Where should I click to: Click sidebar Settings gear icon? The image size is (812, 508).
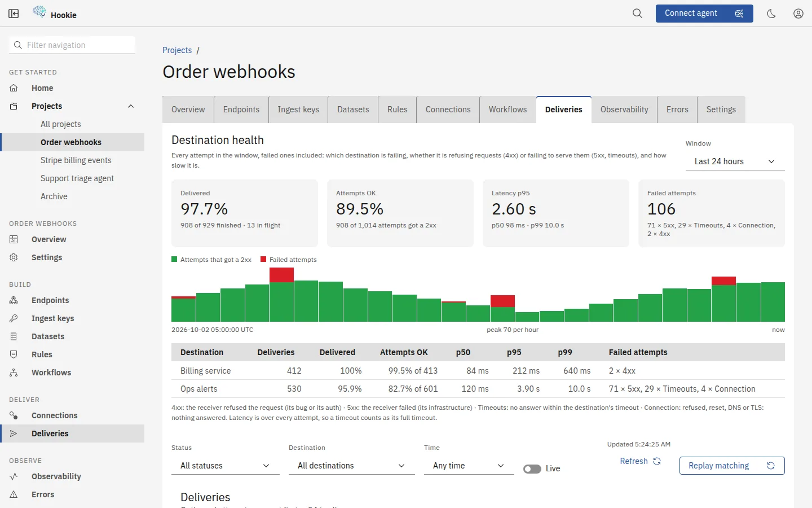[x=14, y=257]
